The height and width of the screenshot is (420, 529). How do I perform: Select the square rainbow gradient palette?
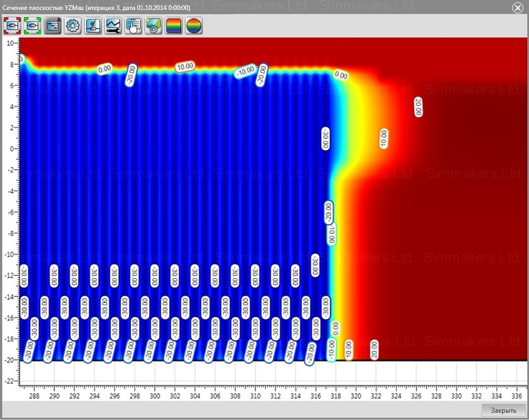[174, 26]
